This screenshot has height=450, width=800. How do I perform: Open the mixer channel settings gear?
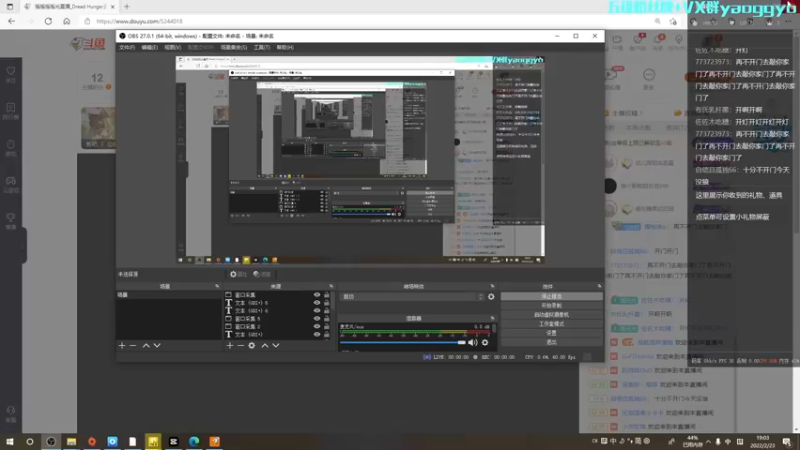(485, 342)
